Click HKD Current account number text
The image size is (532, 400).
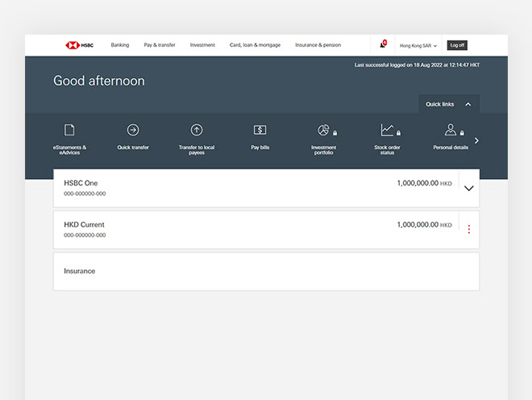coord(85,235)
